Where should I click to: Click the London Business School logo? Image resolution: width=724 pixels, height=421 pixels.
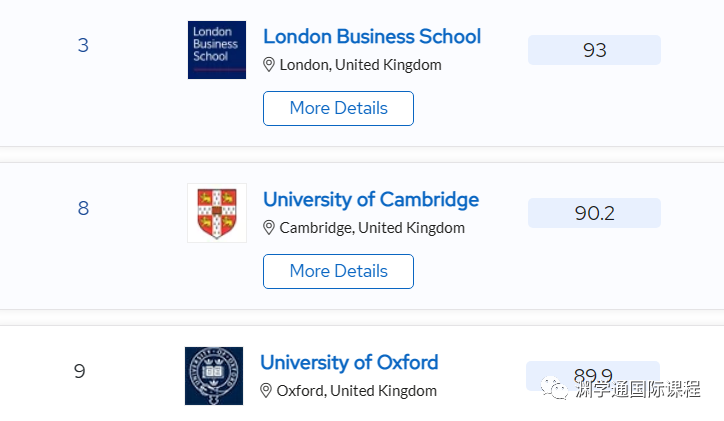pos(217,50)
